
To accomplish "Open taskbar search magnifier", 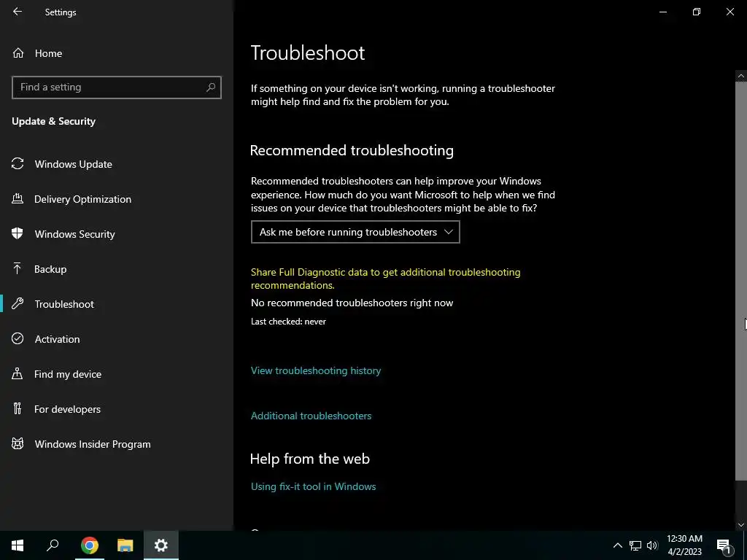I will click(x=53, y=545).
